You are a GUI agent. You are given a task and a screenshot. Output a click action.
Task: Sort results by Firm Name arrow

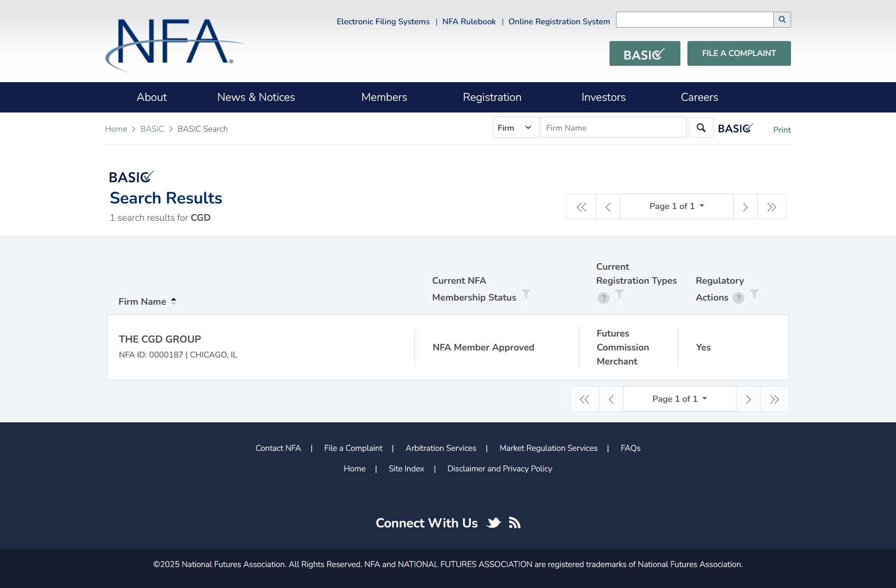click(x=174, y=301)
